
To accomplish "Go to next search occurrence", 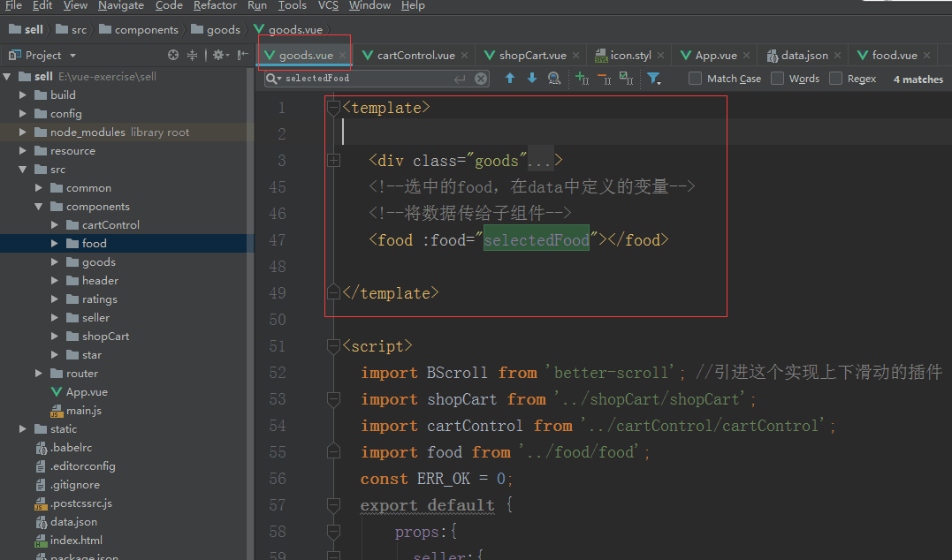I will [x=532, y=79].
